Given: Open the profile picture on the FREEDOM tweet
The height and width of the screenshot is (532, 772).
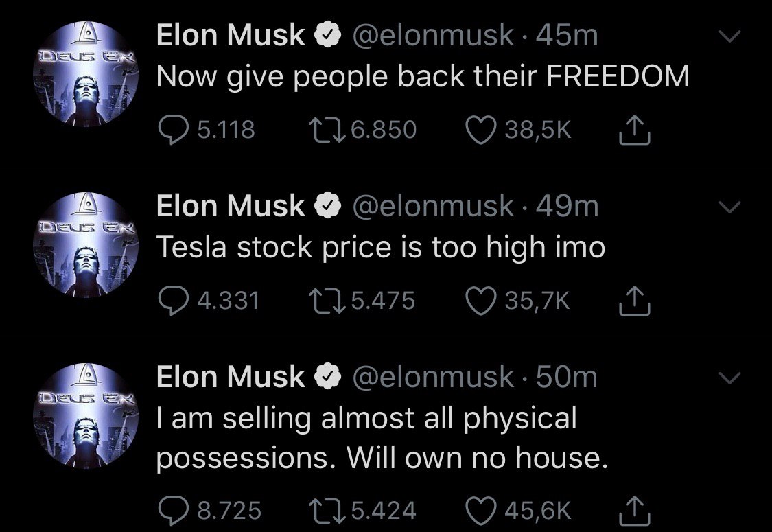Looking at the screenshot, I should point(86,76).
